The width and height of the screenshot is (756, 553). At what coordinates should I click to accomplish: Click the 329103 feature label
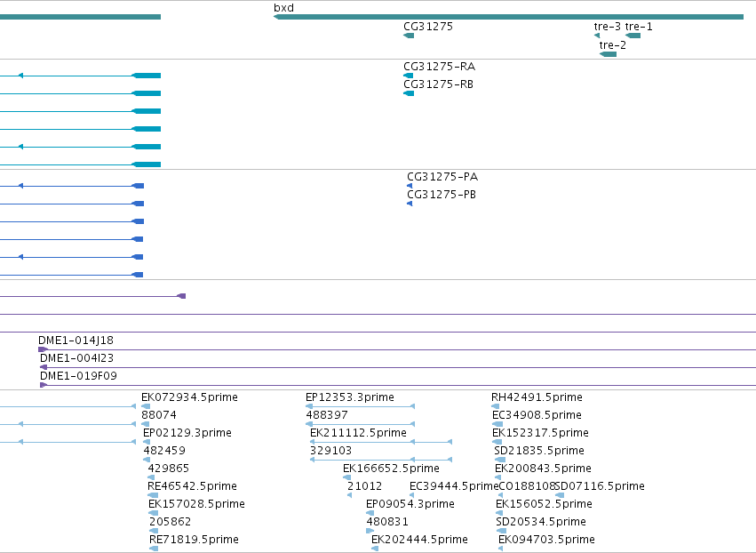pyautogui.click(x=330, y=451)
